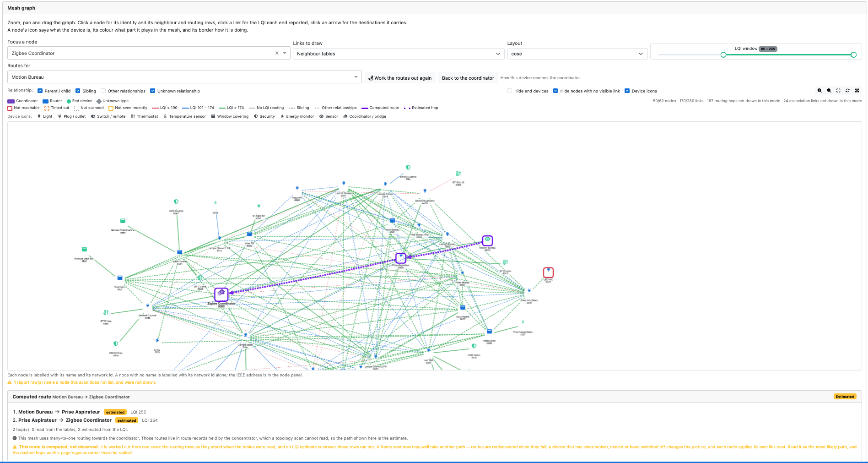Uncheck the Parent / child relationship checkbox
The height and width of the screenshot is (463, 868).
[x=40, y=91]
